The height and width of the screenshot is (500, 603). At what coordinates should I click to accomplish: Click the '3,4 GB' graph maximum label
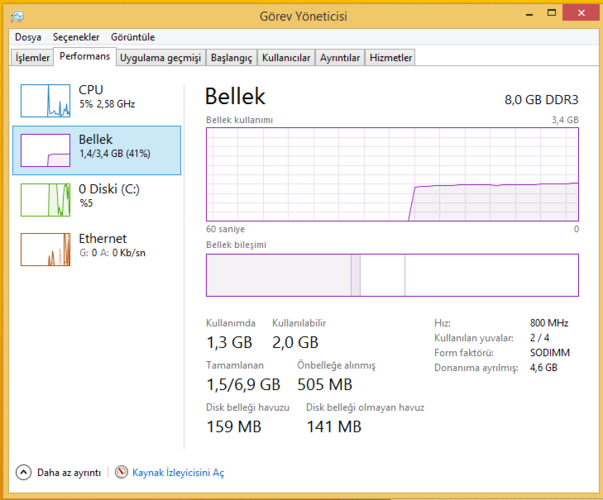[565, 120]
